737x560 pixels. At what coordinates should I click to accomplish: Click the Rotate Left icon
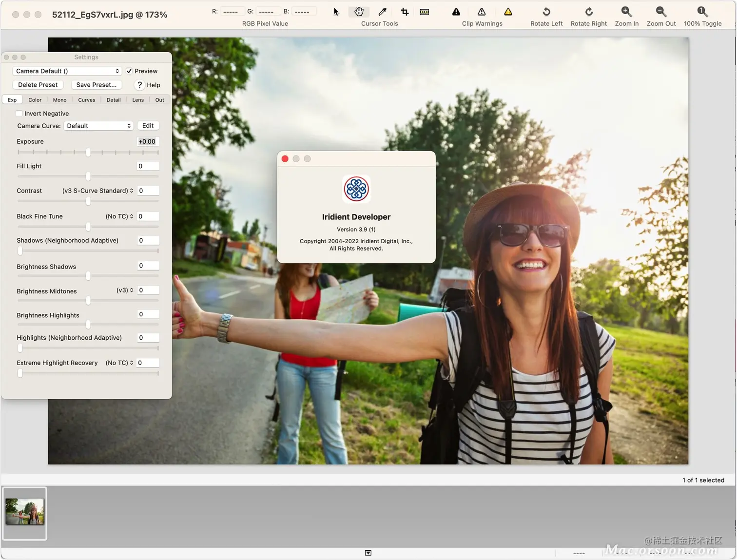(x=546, y=12)
